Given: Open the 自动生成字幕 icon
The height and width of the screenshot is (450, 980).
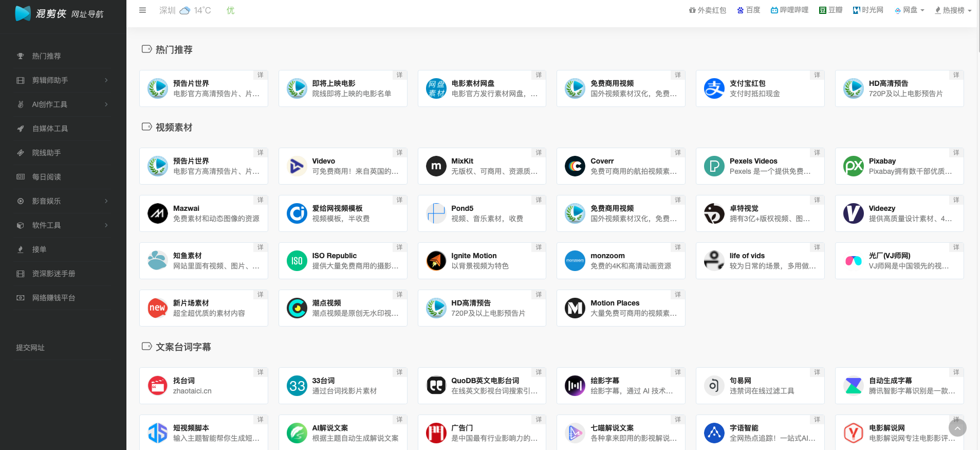Looking at the screenshot, I should point(854,386).
